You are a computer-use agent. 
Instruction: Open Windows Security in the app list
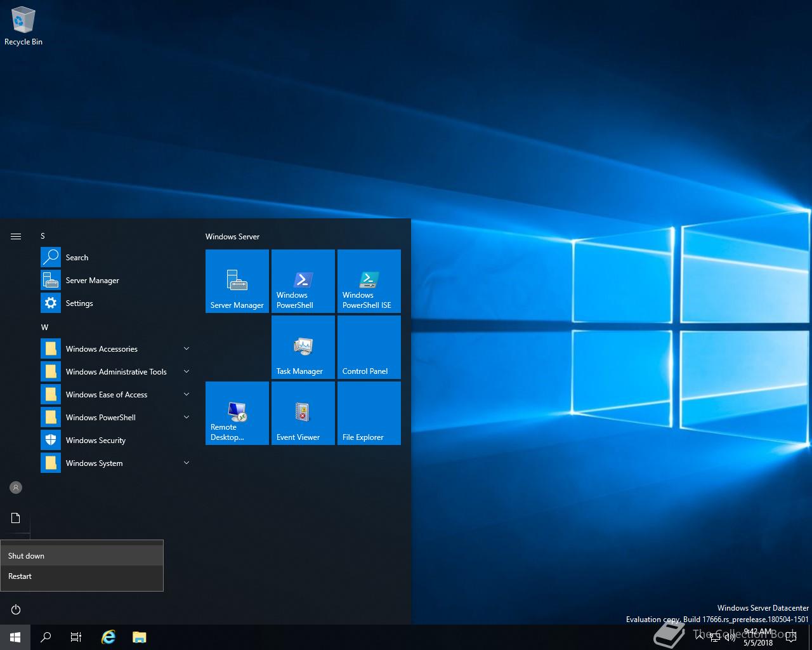[x=117, y=440]
